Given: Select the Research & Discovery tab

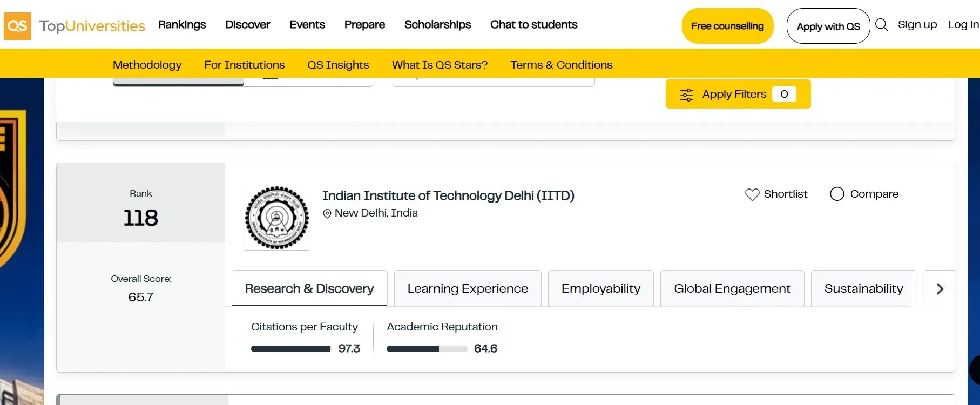Looking at the screenshot, I should click(x=309, y=288).
